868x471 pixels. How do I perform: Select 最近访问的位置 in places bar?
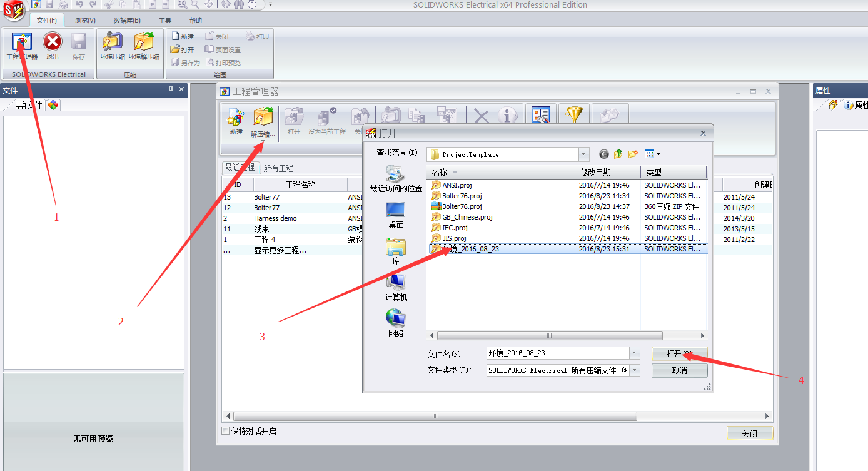point(396,178)
